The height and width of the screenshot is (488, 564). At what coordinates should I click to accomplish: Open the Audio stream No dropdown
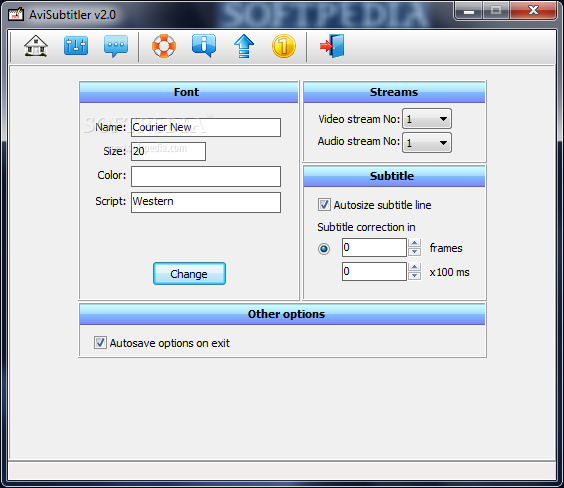(x=427, y=143)
